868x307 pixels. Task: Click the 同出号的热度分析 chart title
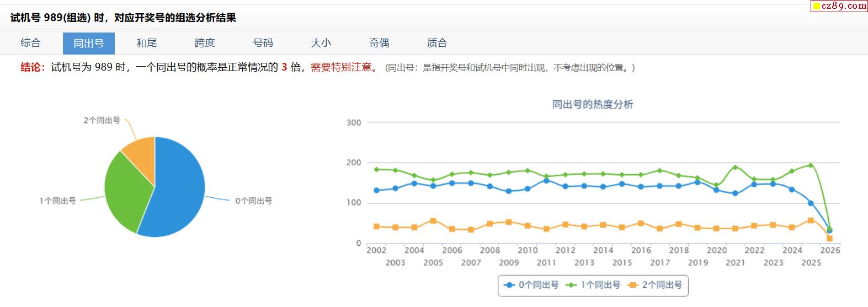(593, 104)
